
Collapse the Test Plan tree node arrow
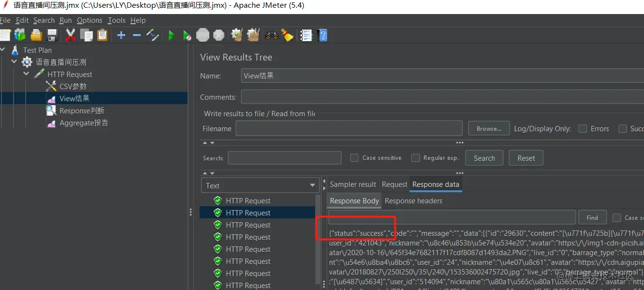(2, 50)
